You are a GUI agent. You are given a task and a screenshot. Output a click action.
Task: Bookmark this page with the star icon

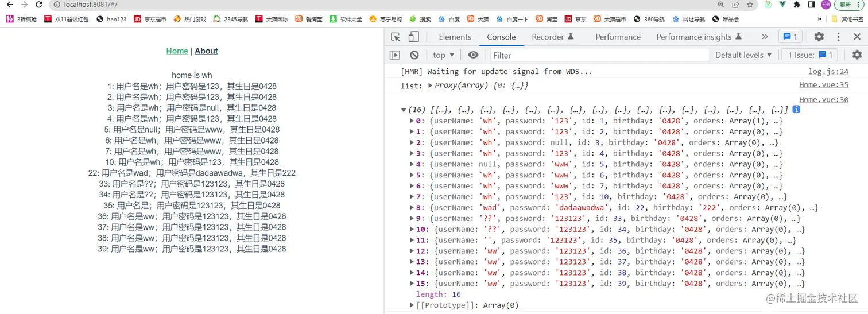750,5
